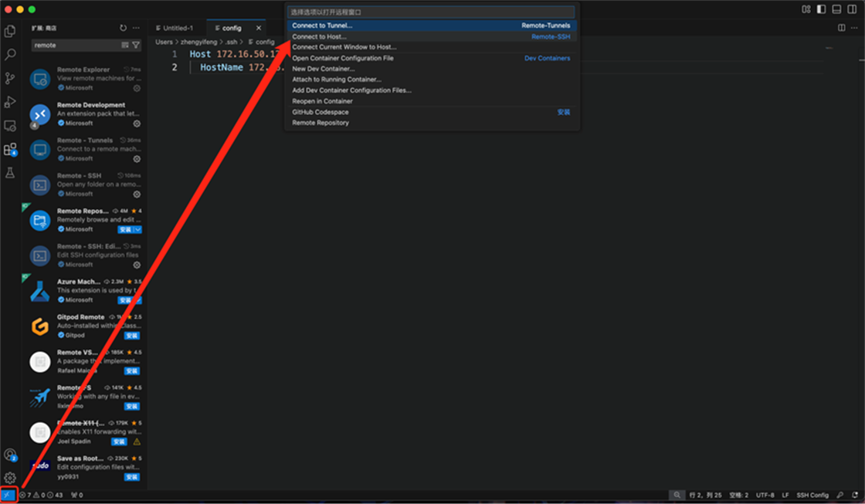This screenshot has height=504, width=865.
Task: Change end of line sequence LF
Action: pos(785,496)
